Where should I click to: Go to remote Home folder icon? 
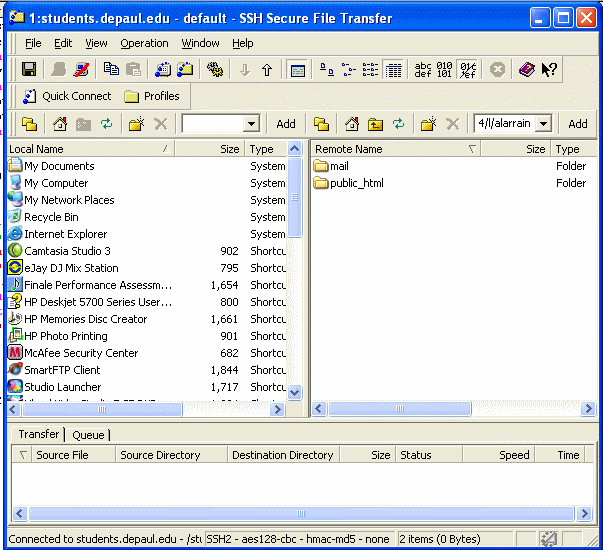click(x=351, y=124)
